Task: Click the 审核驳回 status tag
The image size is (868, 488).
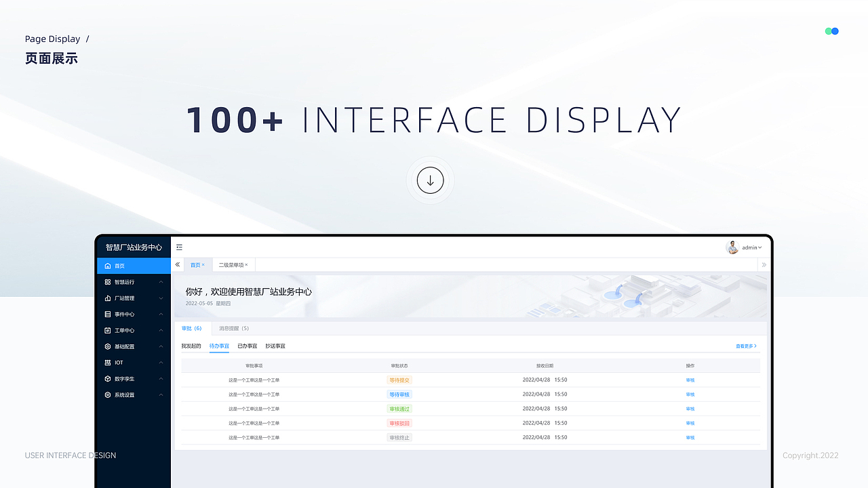Action: 399,423
